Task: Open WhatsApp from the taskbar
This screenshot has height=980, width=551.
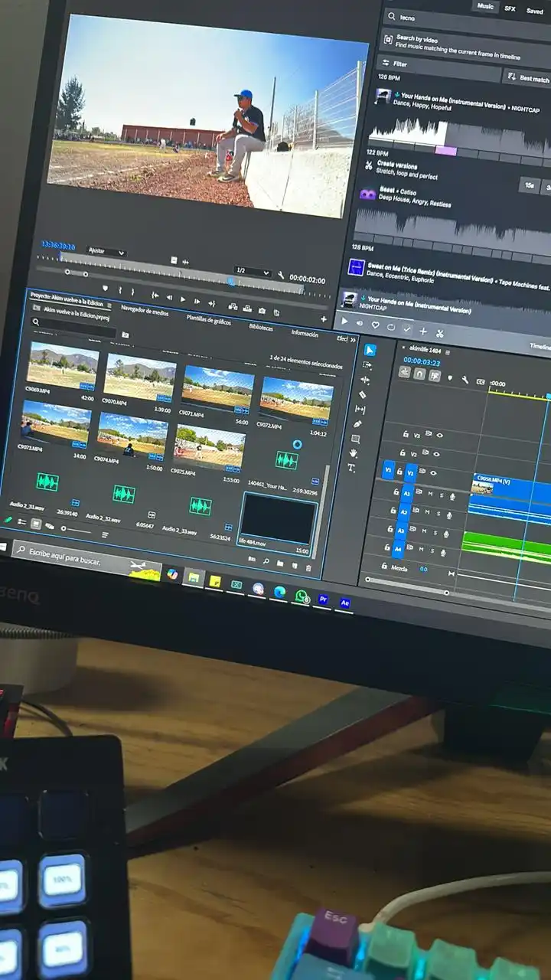Action: pos(302,596)
